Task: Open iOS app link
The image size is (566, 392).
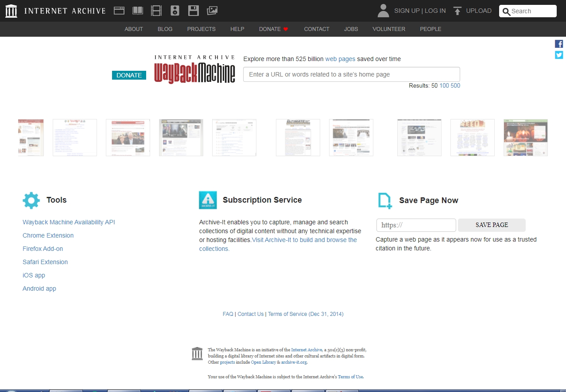Action: click(x=34, y=275)
